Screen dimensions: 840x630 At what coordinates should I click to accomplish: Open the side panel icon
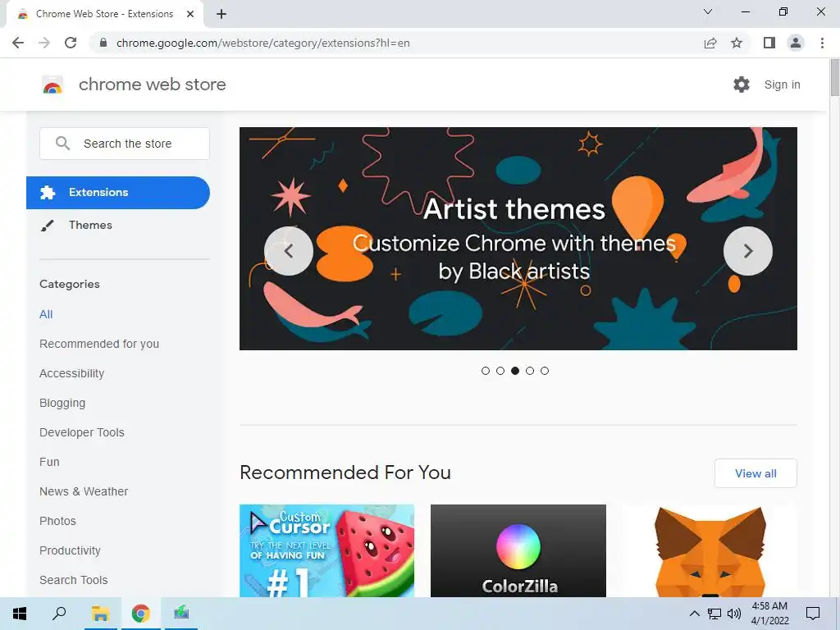point(769,43)
